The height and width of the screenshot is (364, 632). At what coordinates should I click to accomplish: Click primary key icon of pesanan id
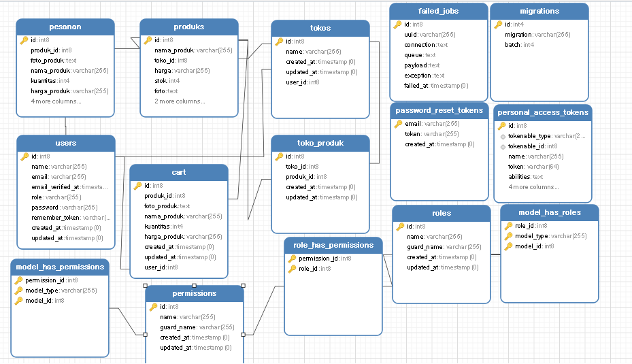pyautogui.click(x=24, y=40)
